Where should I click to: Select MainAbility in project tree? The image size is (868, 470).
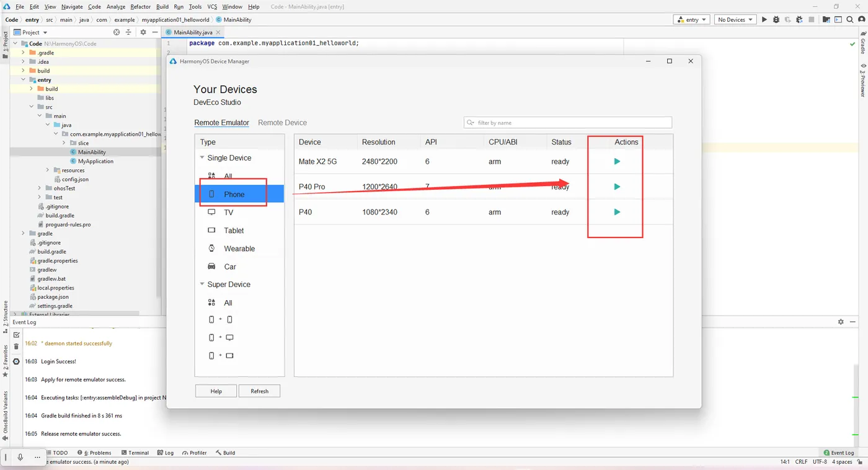(92, 152)
